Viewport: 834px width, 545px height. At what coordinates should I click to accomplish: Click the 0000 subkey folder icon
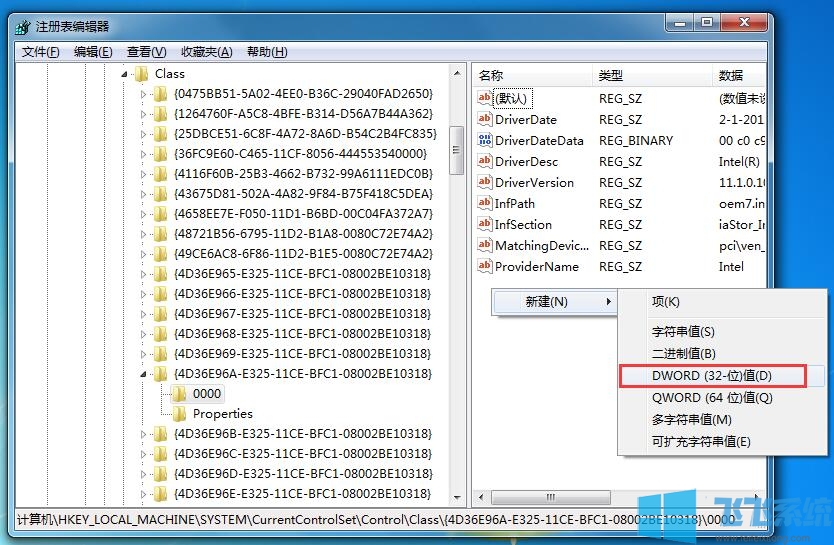tap(179, 394)
